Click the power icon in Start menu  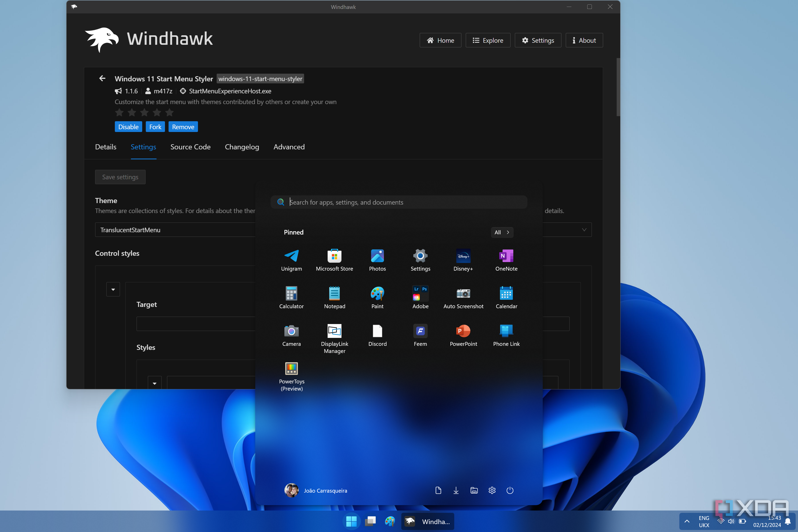tap(509, 490)
